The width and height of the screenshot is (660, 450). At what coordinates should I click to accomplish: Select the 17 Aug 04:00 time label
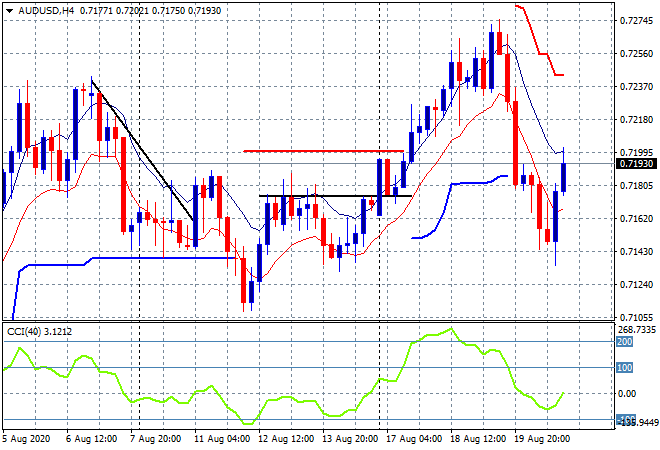tap(414, 439)
